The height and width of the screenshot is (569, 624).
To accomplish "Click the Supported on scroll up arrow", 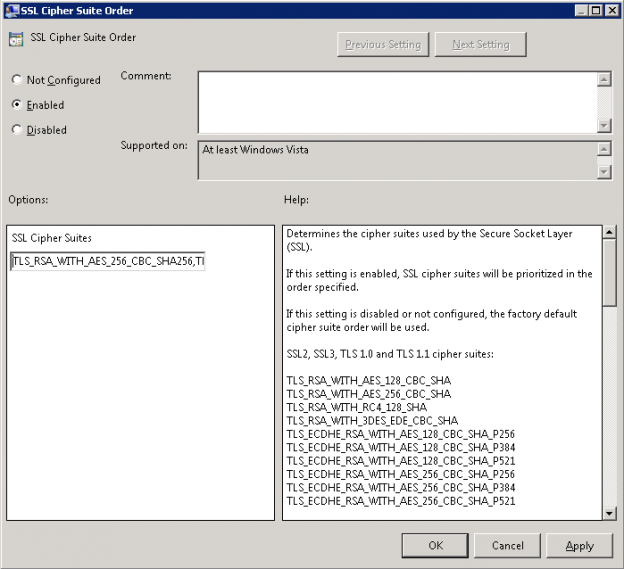I will coord(604,149).
